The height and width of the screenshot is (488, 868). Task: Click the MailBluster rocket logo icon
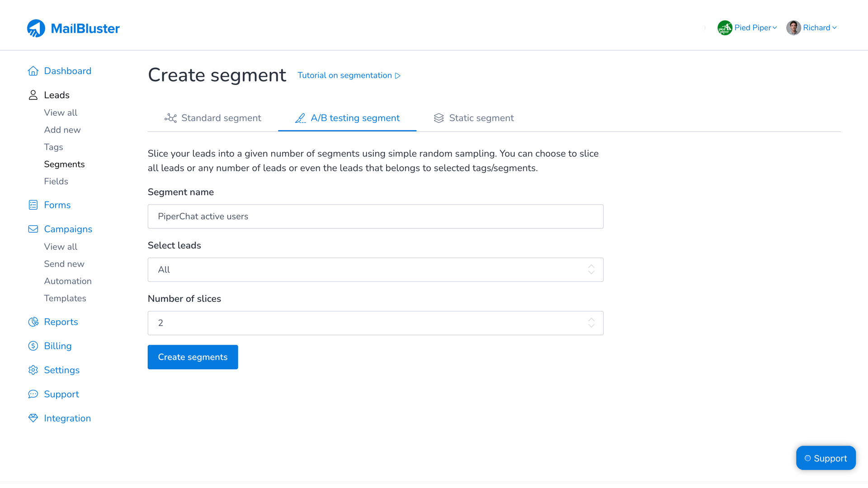pyautogui.click(x=36, y=28)
